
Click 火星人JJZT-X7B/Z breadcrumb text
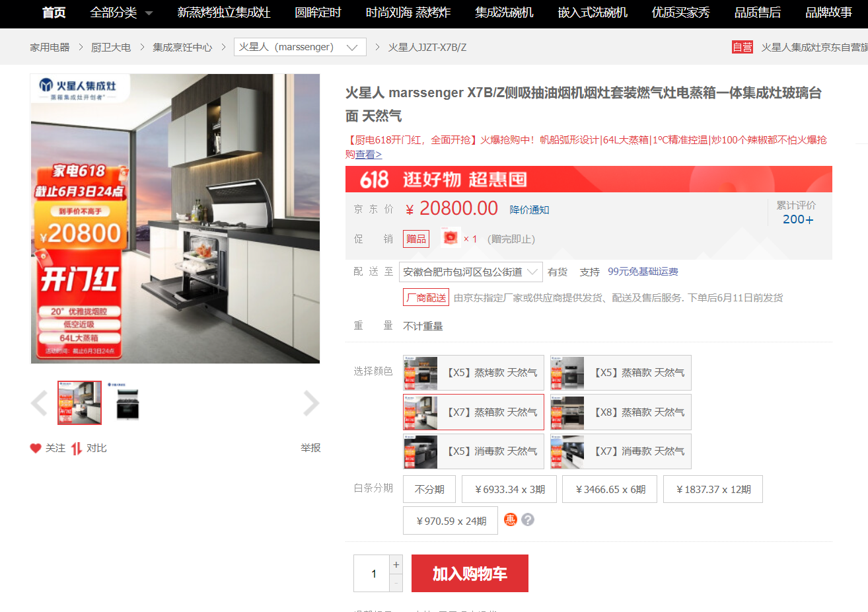pos(427,47)
